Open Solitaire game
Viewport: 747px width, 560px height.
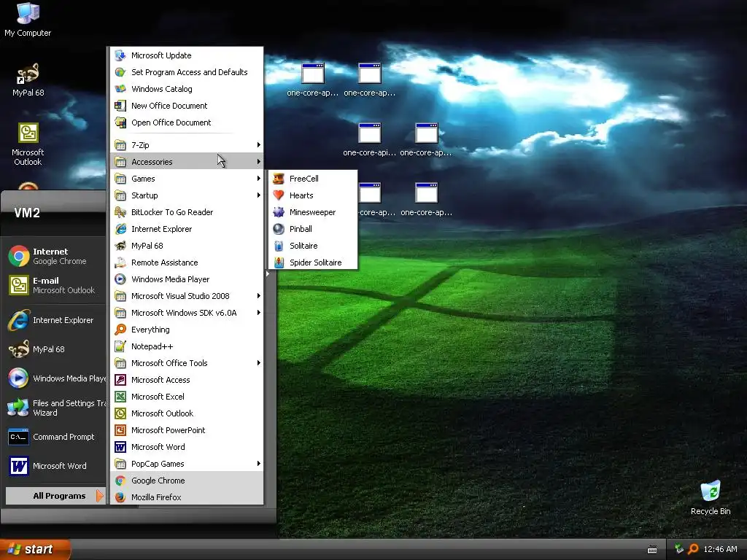[x=313, y=246]
